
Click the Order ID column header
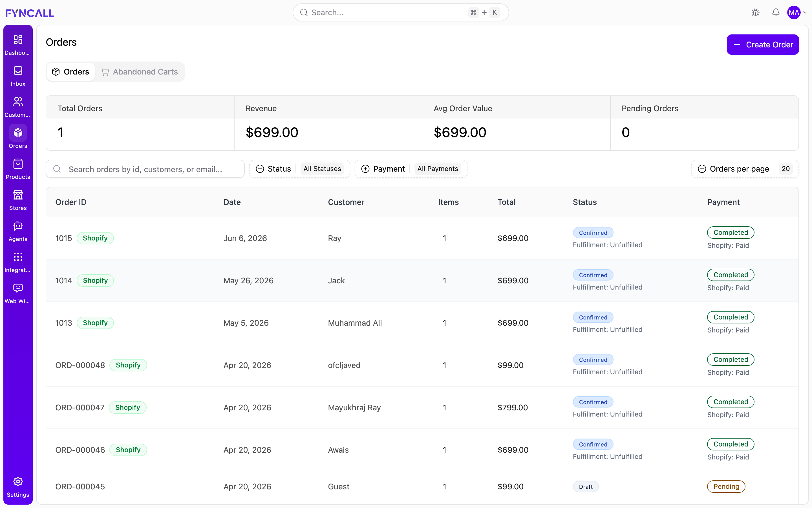71,202
